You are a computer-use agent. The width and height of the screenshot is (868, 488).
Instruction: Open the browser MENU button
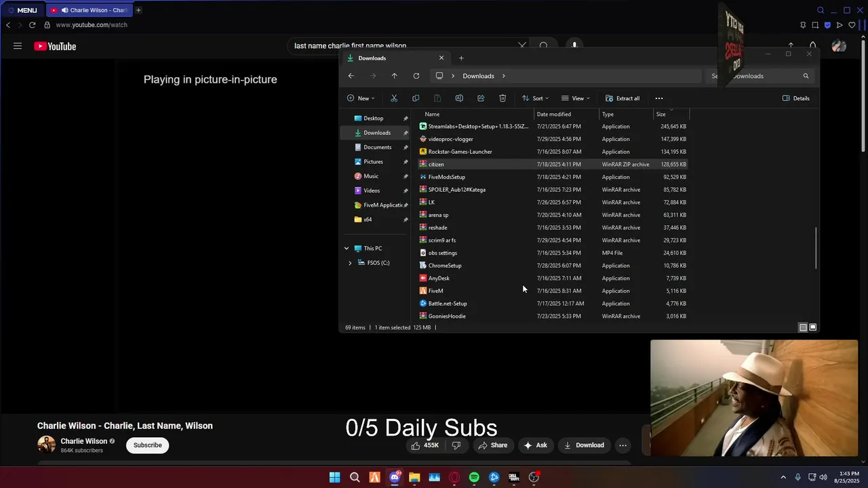point(22,10)
